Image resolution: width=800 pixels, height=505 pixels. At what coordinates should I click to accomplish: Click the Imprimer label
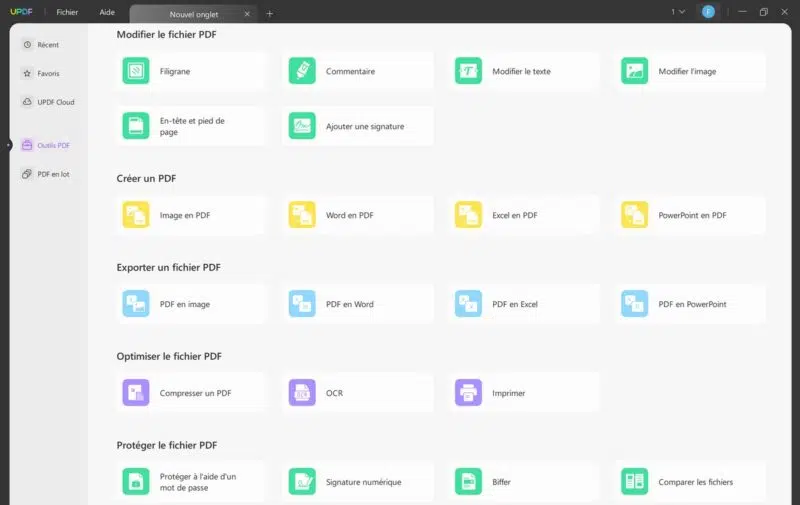tap(509, 393)
